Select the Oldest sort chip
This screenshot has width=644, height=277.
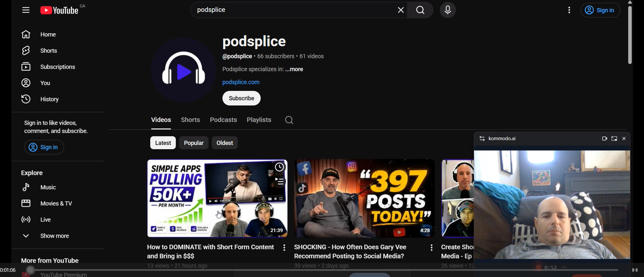pyautogui.click(x=225, y=143)
